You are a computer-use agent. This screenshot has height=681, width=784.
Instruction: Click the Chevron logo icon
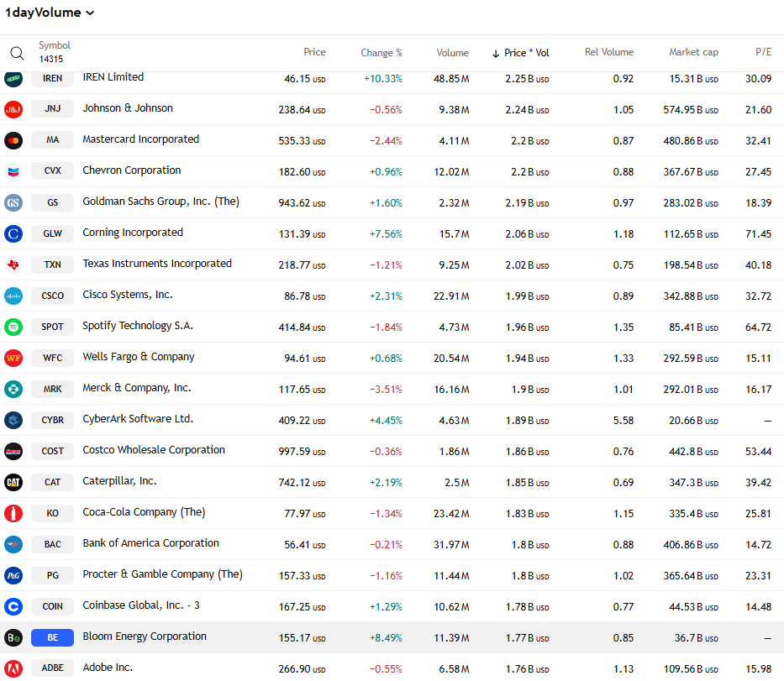(13, 171)
